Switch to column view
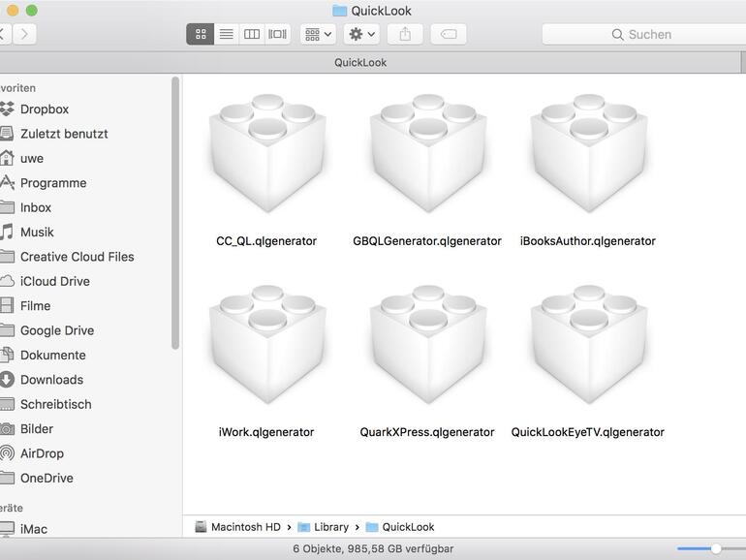Viewport: 746px width, 560px height. pyautogui.click(x=252, y=34)
